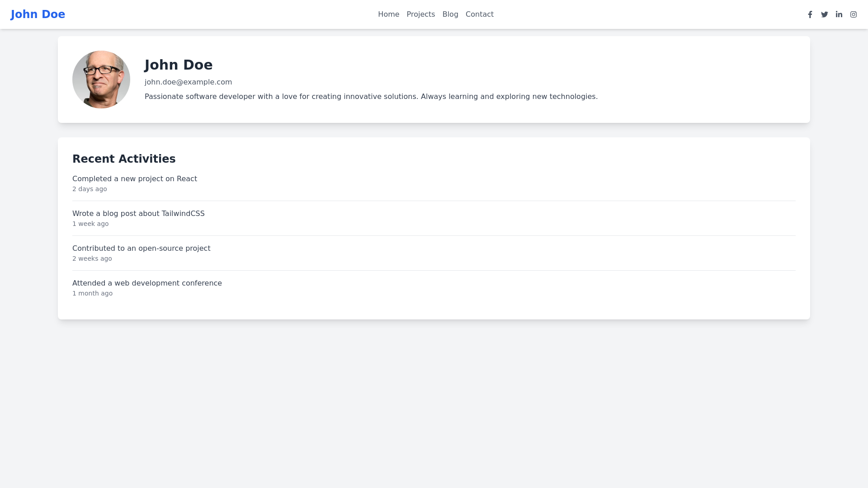Select Projects in the navigation bar

(x=420, y=14)
